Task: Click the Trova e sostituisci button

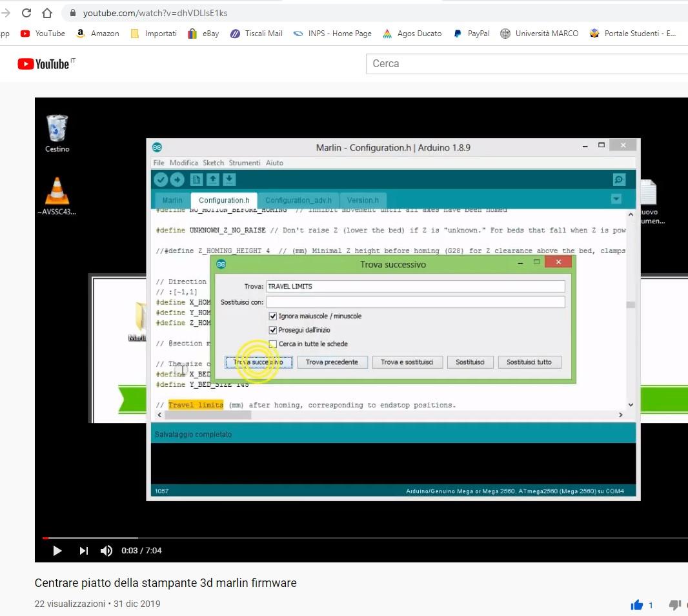Action: tap(407, 362)
